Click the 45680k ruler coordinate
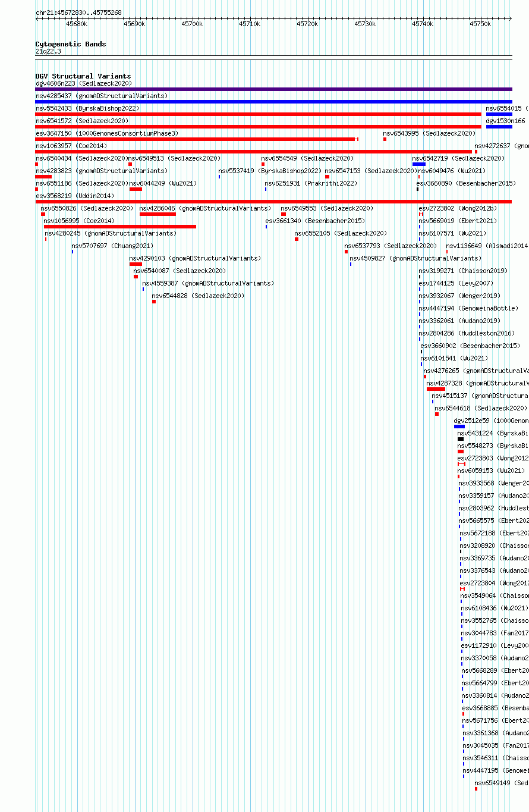 (x=77, y=24)
